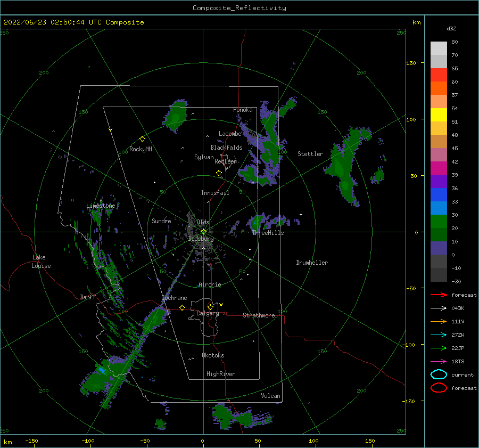The image size is (479, 448).
Task: Click the Didsbury town label
Action: click(x=201, y=239)
